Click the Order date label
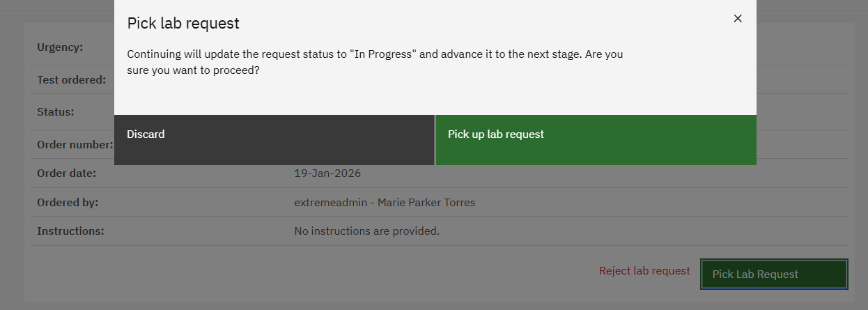The height and width of the screenshot is (310, 868). click(66, 173)
